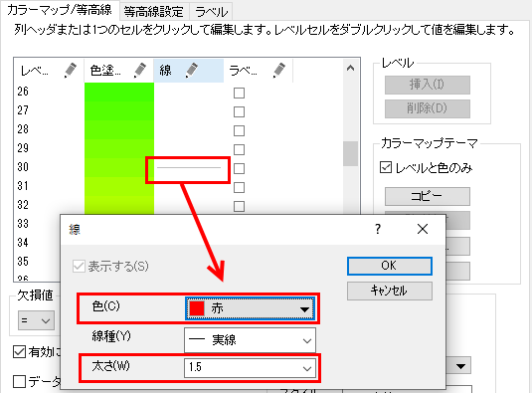Image resolution: width=532 pixels, height=393 pixels.
Task: Click the line cell for level 30
Action: [189, 168]
